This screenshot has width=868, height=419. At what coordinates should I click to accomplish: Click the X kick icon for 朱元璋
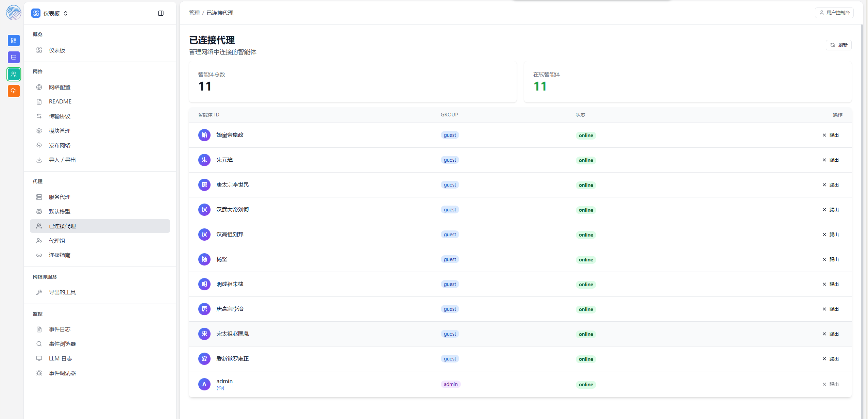pyautogui.click(x=824, y=160)
